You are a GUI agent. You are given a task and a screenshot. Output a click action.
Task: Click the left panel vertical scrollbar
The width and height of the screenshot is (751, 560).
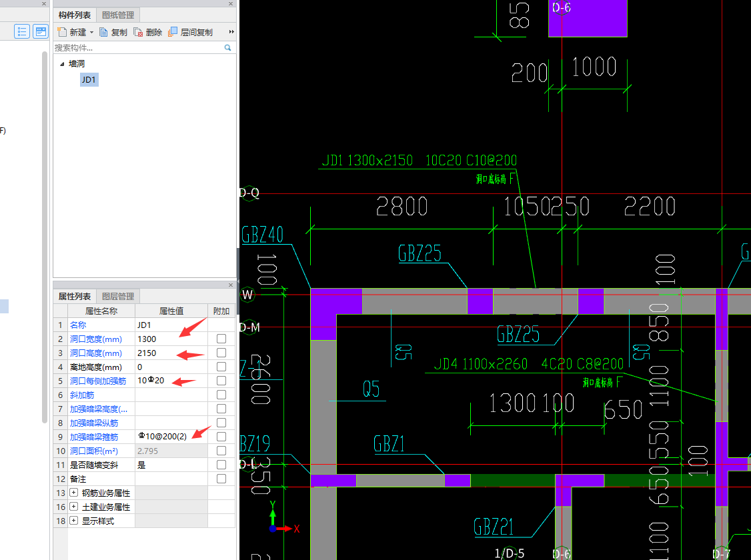pyautogui.click(x=45, y=237)
